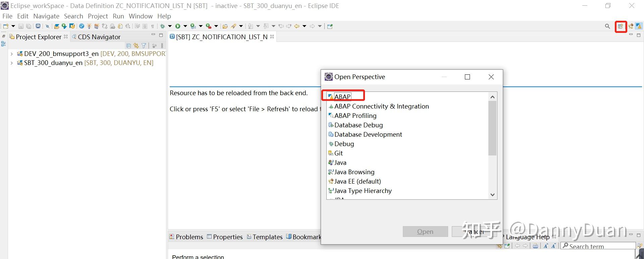Open the Back history dropdown arrow

click(305, 26)
